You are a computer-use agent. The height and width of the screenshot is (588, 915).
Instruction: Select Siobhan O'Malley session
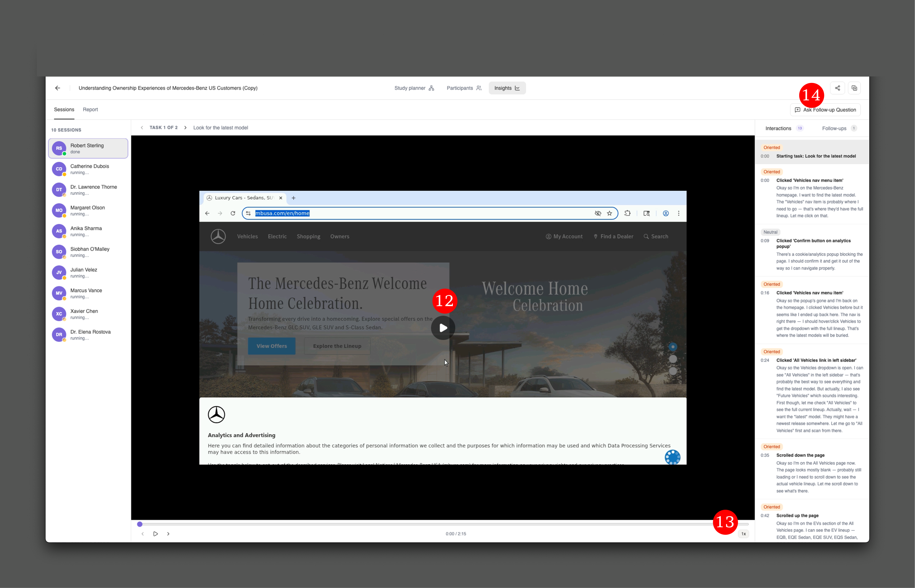coord(88,252)
